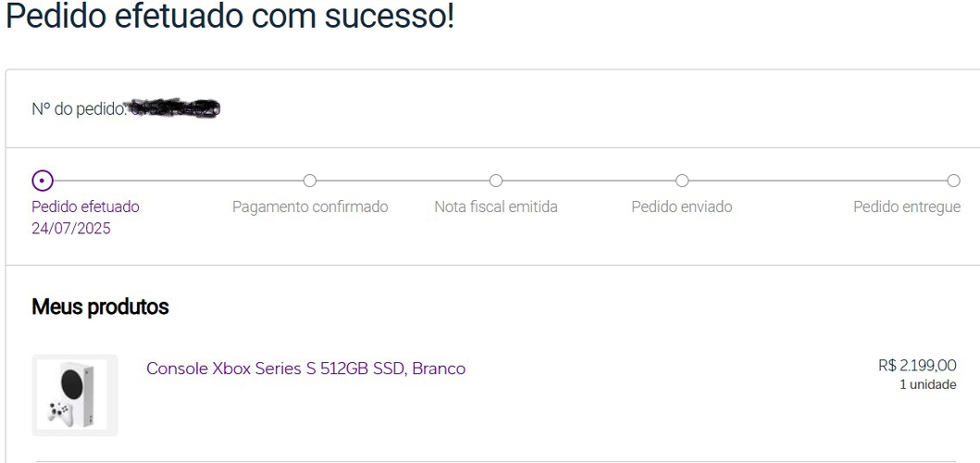
Task: Click the Pedido efetuado com sucesso heading
Action: pos(229,17)
